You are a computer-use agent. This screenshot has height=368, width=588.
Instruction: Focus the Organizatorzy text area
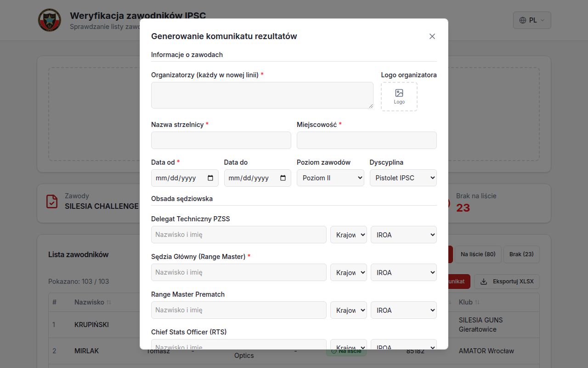coord(262,95)
